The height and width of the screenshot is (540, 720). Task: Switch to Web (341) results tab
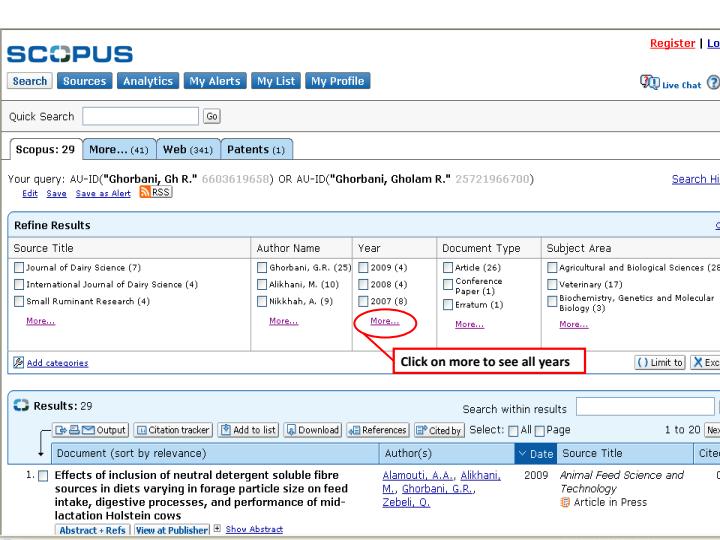188,150
